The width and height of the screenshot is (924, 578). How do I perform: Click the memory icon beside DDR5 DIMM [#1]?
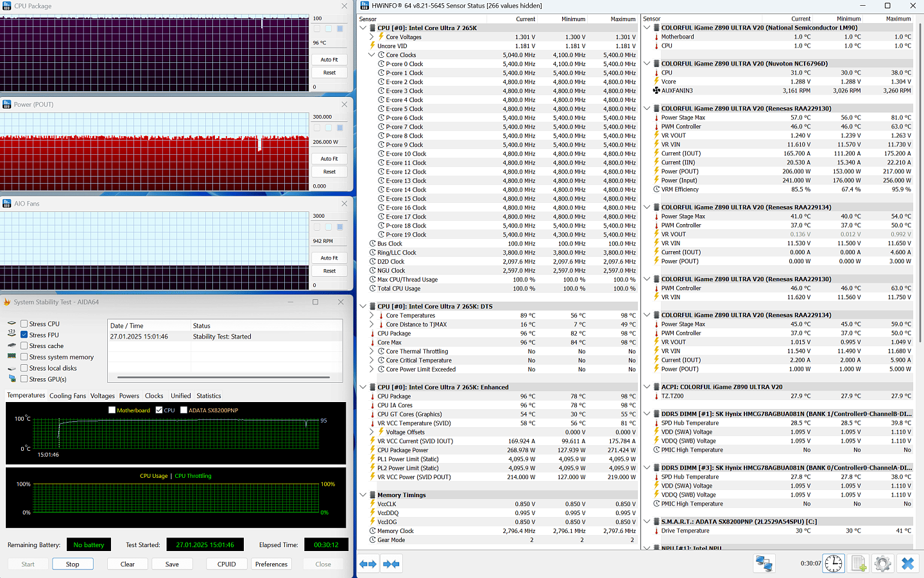[656, 414]
